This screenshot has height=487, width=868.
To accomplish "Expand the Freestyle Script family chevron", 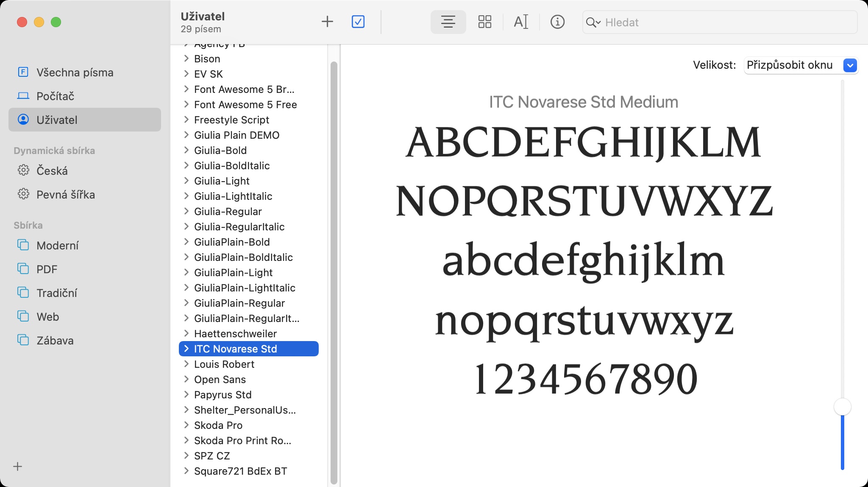I will click(186, 120).
